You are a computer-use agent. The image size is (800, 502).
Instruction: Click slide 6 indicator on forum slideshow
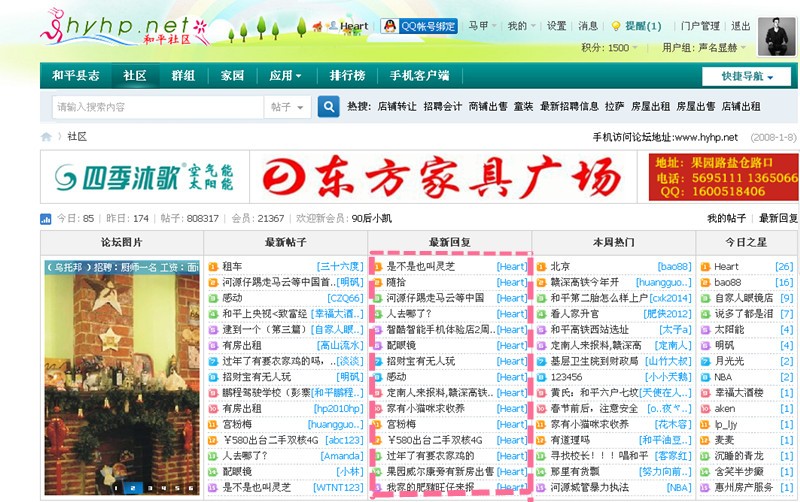coord(191,488)
